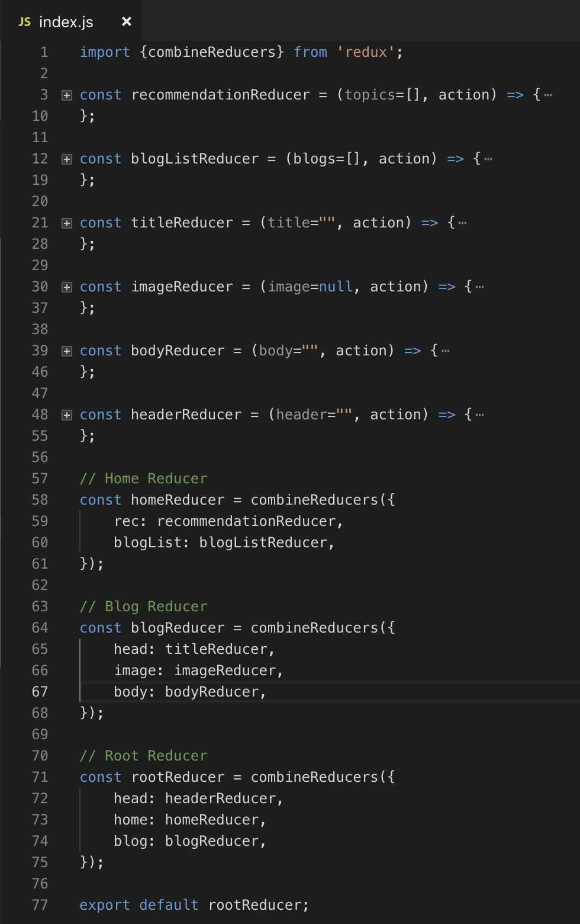Click the Blog Reducer comment line
Image resolution: width=580 pixels, height=924 pixels.
[x=144, y=607]
